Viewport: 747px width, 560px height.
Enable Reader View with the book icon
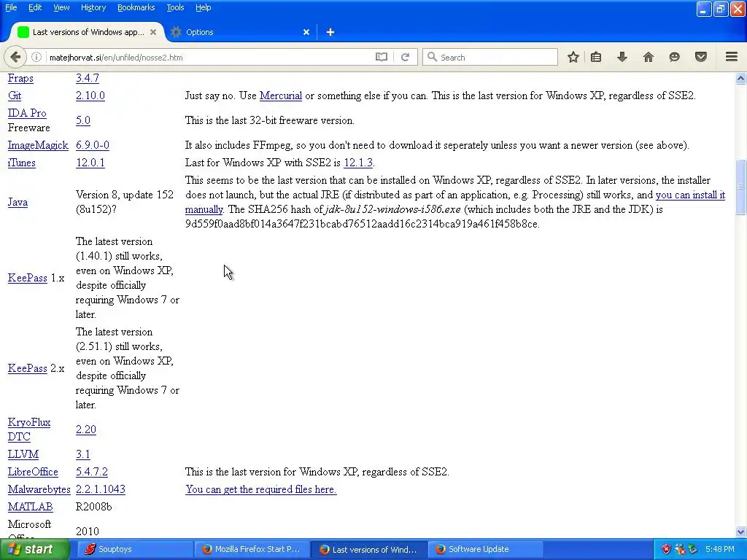click(381, 57)
